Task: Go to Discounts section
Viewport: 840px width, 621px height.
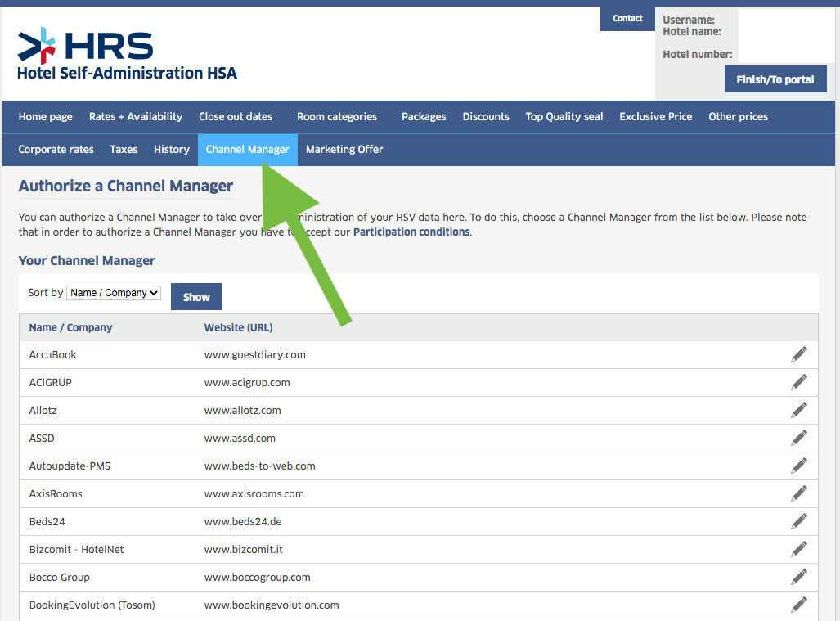Action: tap(486, 117)
